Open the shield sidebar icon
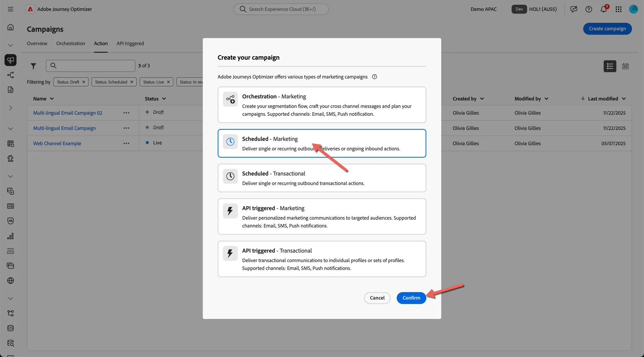Viewport: 644px width, 357px height. 10,221
